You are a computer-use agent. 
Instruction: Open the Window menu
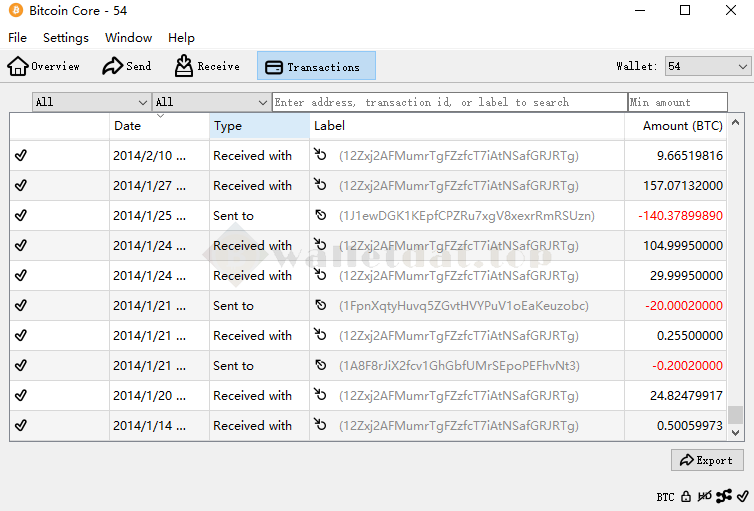[128, 38]
